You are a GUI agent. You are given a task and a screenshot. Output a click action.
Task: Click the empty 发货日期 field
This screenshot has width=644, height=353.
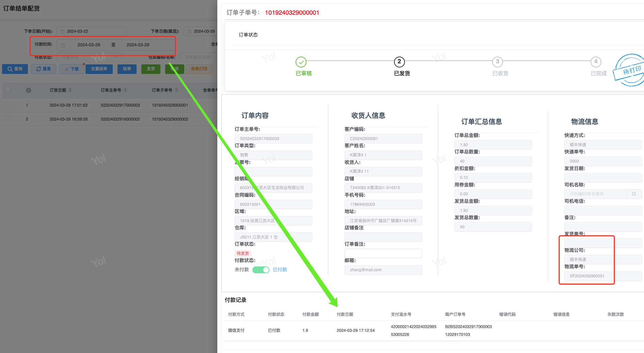click(x=603, y=178)
